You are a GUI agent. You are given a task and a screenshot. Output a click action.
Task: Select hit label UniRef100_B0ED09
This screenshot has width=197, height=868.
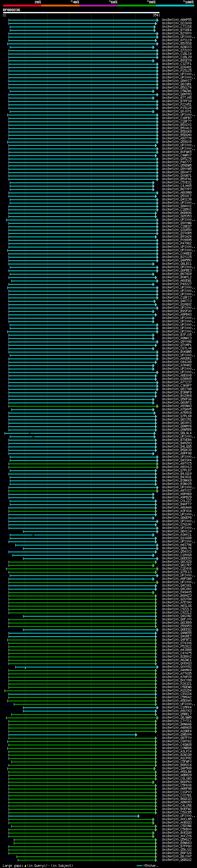pos(177,833)
